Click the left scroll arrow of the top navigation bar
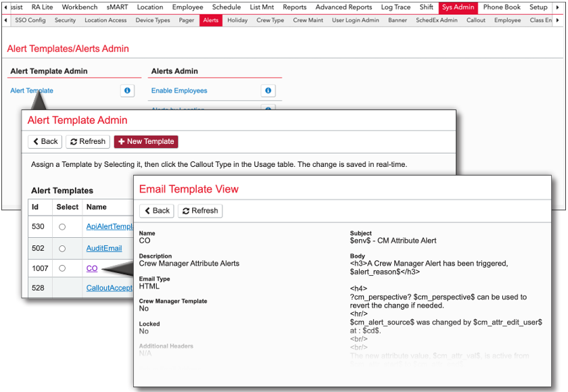This screenshot has height=392, width=568. point(5,7)
